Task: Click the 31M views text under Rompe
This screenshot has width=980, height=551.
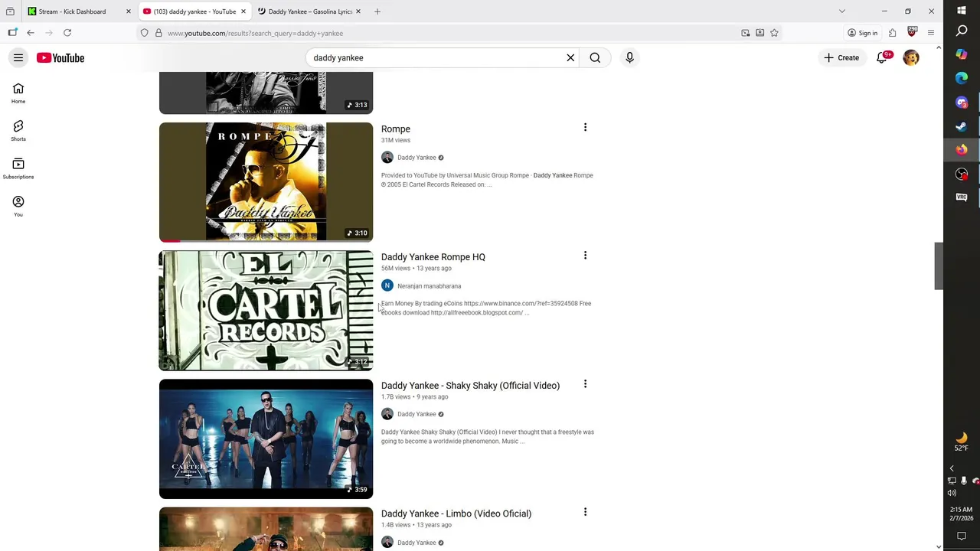Action: pyautogui.click(x=396, y=141)
